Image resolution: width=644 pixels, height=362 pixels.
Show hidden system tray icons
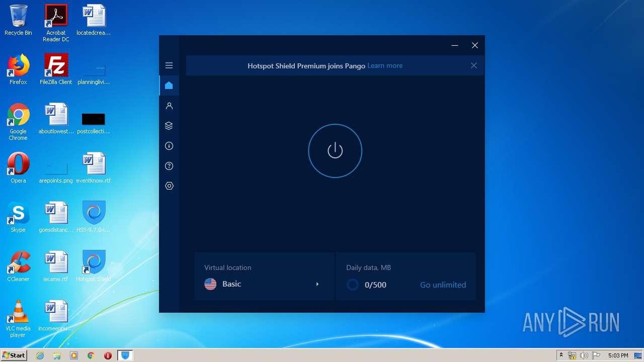561,355
